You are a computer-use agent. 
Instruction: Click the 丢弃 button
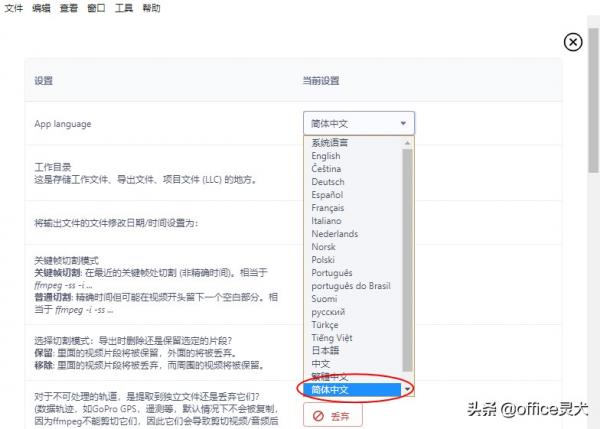pyautogui.click(x=333, y=415)
